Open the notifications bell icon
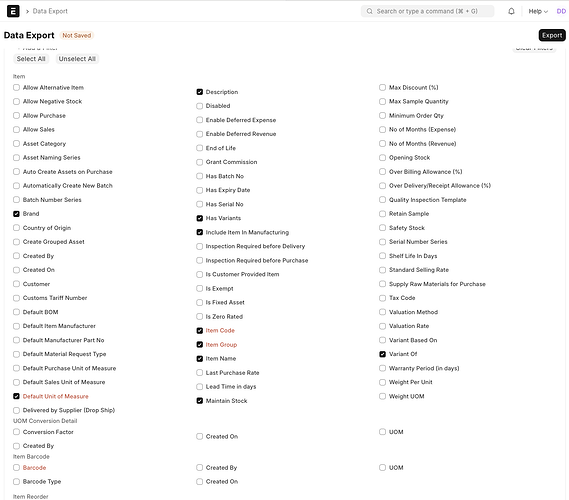 [511, 11]
